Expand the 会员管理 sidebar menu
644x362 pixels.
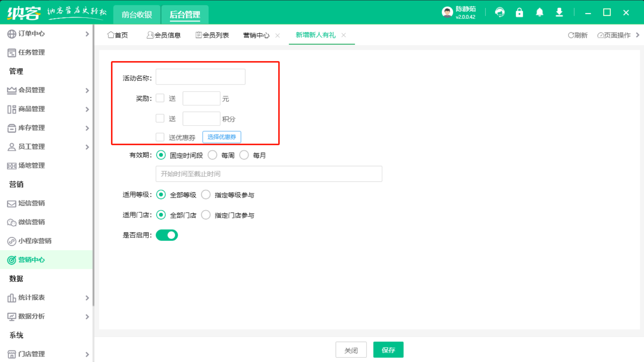[x=32, y=90]
